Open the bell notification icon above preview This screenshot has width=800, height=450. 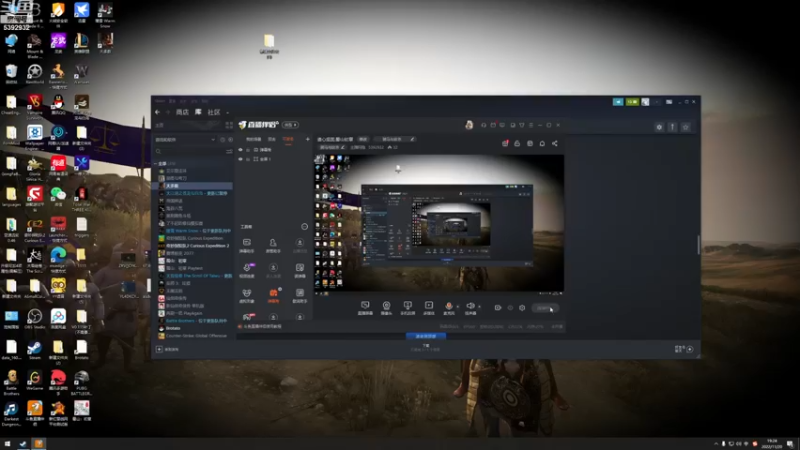pyautogui.click(x=542, y=143)
